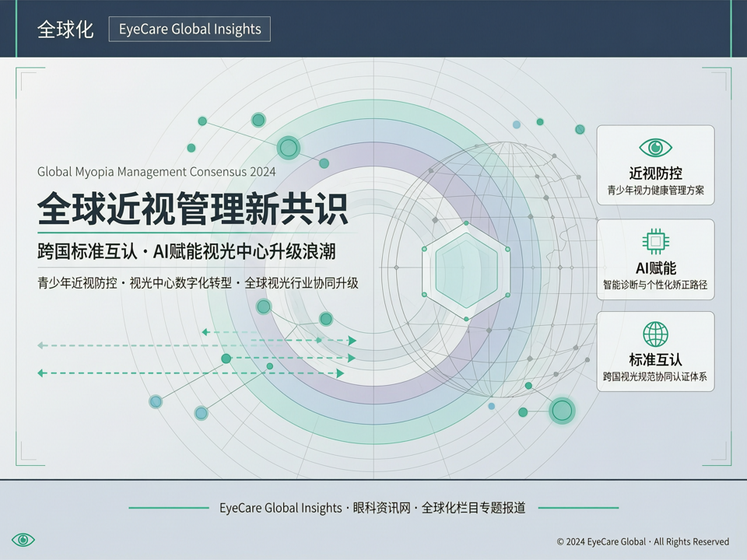Click Global Myopia Management Consensus 2024 text
Screen dimensions: 747x560
[x=156, y=172]
